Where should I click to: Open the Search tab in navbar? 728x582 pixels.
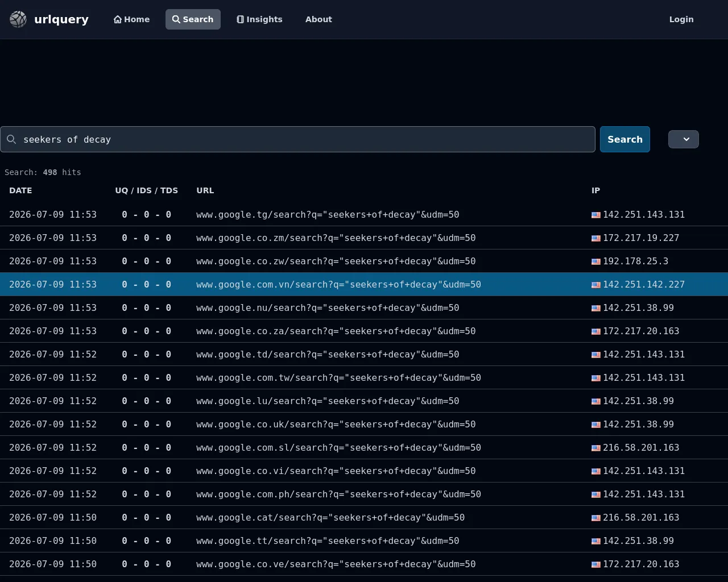[193, 19]
